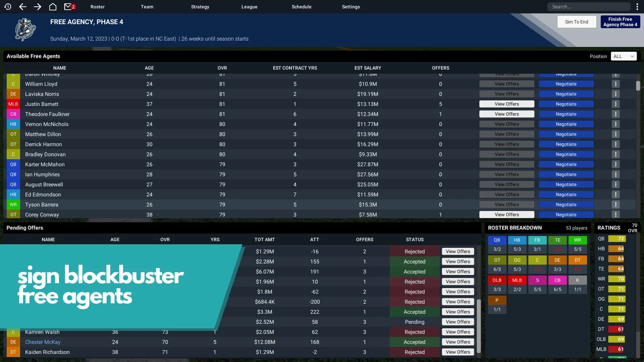Negotiate with Karter McMahon
The width and height of the screenshot is (644, 362).
point(566,164)
